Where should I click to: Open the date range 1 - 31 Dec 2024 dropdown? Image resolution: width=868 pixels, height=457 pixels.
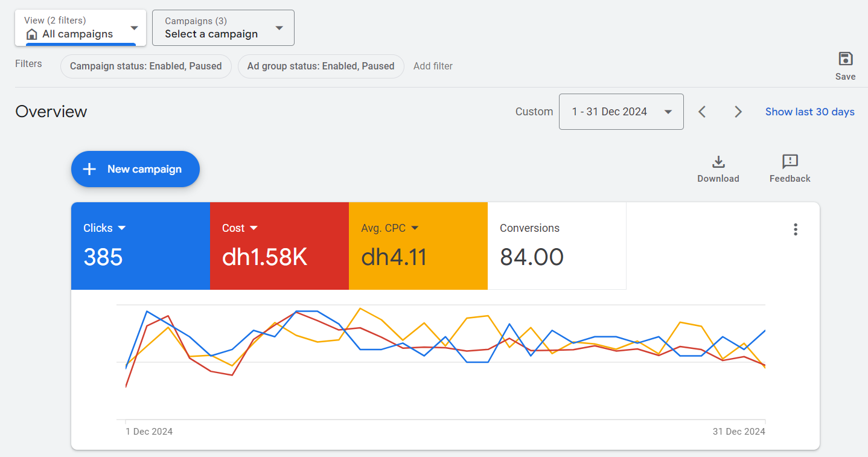668,112
